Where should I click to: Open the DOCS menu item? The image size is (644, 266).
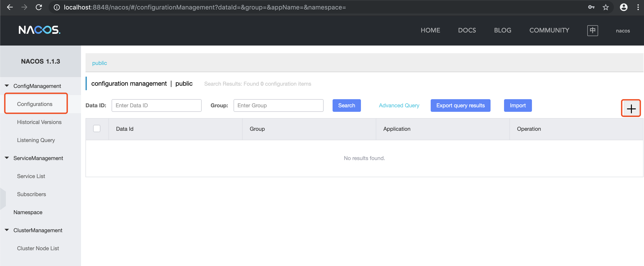(467, 30)
